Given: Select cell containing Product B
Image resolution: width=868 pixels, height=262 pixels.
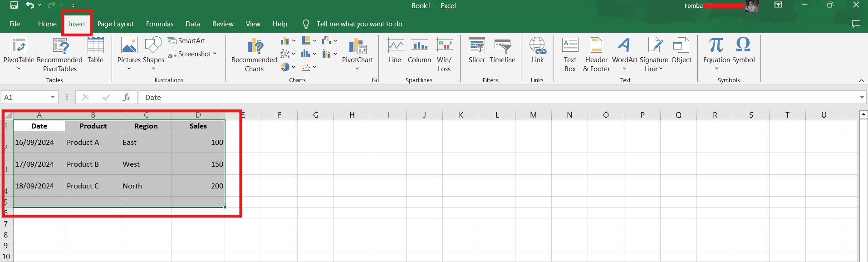Looking at the screenshot, I should tap(93, 164).
